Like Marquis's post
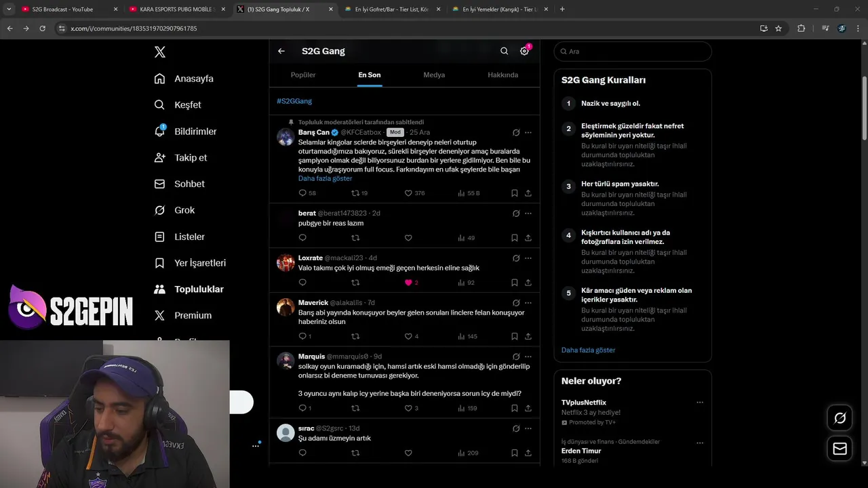 pos(408,408)
